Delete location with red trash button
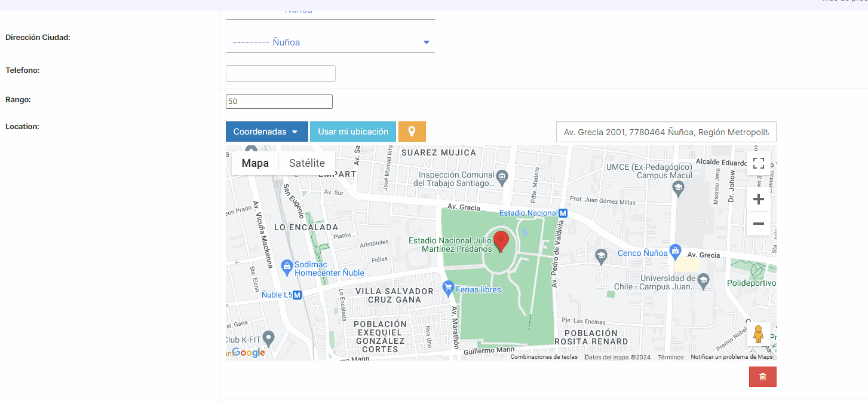Screen dimensions: 868x403 (x=762, y=377)
